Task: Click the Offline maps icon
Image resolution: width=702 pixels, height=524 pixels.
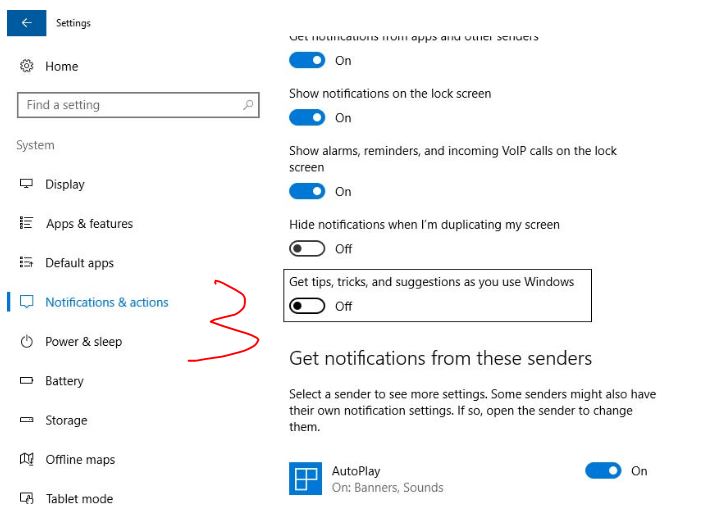Action: coord(26,459)
